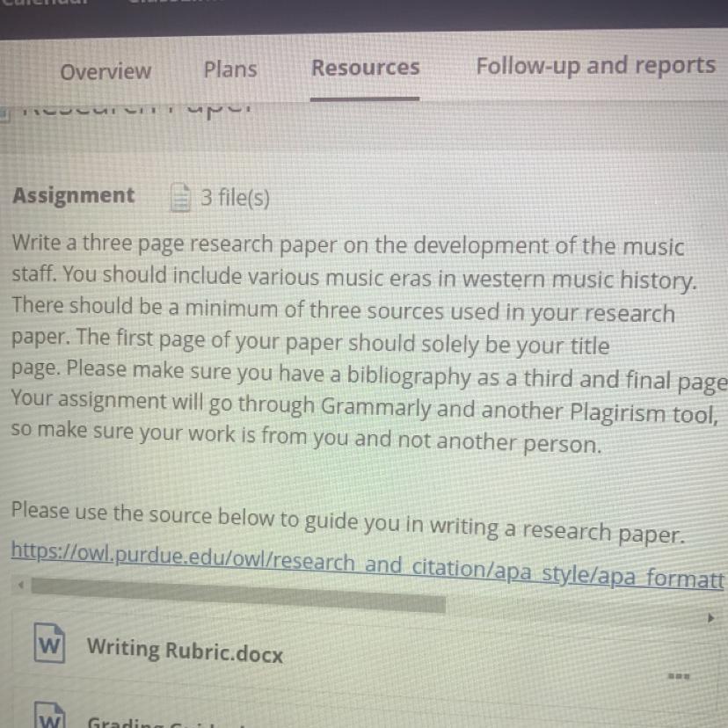Click the horizontal scrollbar left arrow
728x728 pixels.
20,585
